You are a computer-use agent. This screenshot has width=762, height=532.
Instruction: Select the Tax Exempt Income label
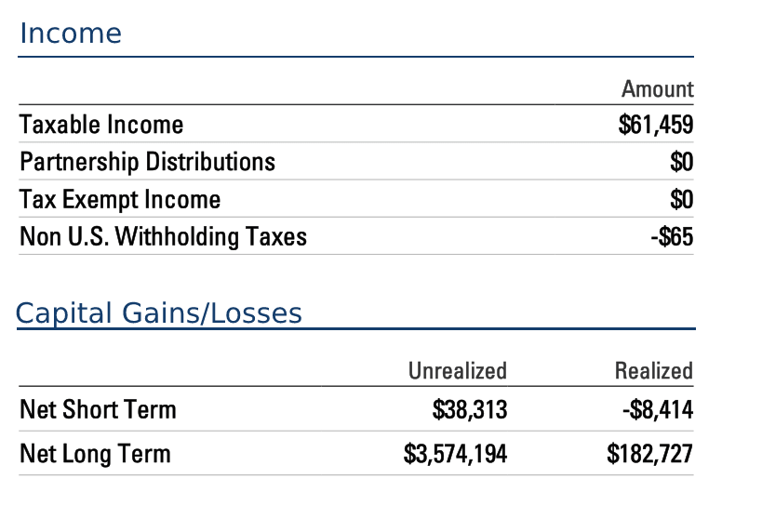coord(120,200)
